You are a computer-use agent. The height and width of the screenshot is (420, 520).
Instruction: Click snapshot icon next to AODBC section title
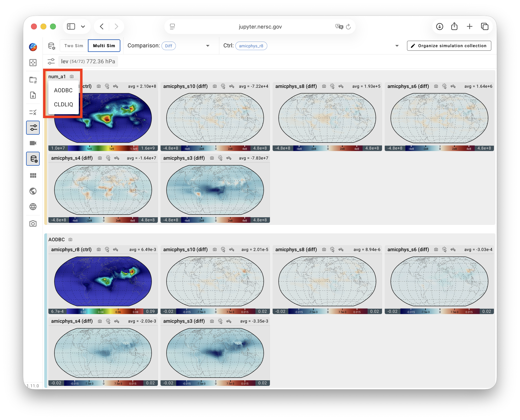[x=70, y=240]
